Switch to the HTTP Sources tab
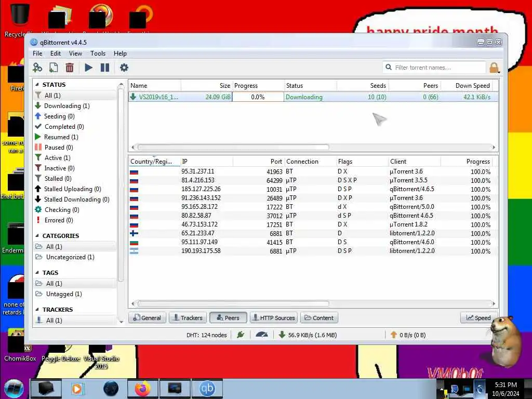532x399 pixels. [274, 318]
